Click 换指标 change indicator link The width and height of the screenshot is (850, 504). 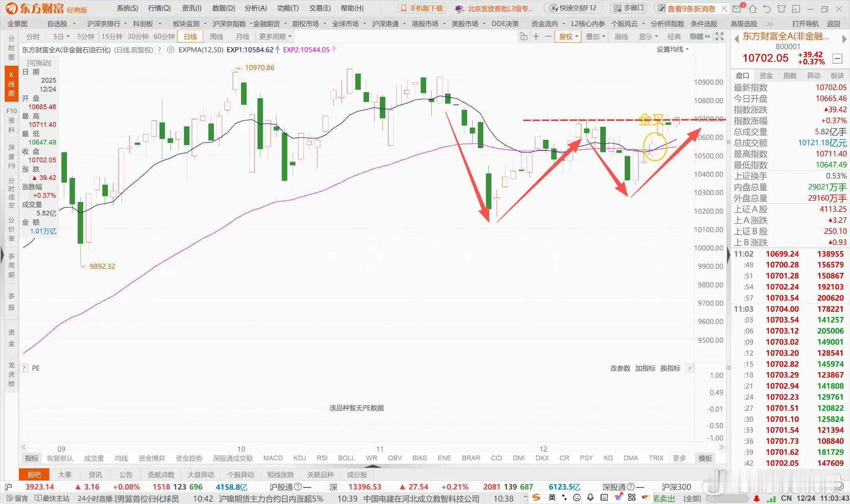point(670,368)
